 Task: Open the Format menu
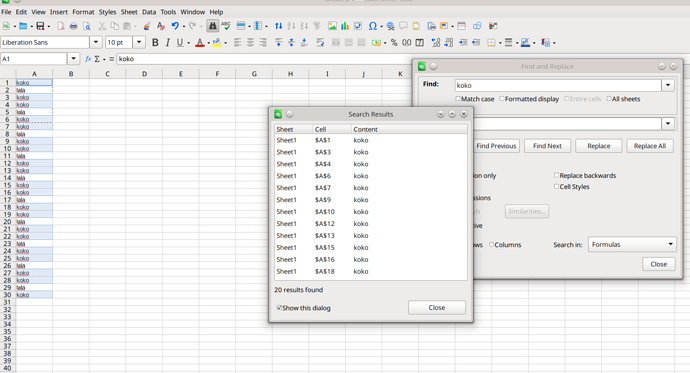[83, 12]
